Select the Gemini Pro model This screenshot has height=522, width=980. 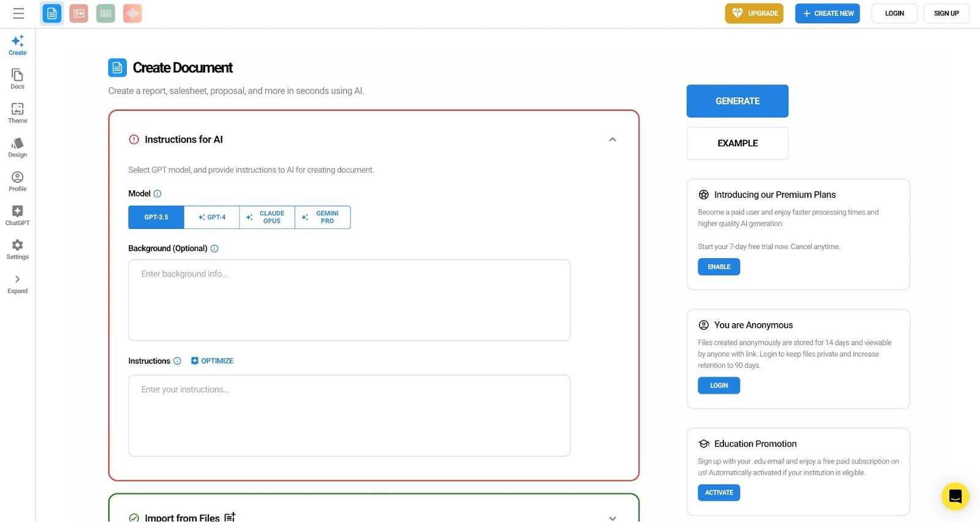click(323, 217)
